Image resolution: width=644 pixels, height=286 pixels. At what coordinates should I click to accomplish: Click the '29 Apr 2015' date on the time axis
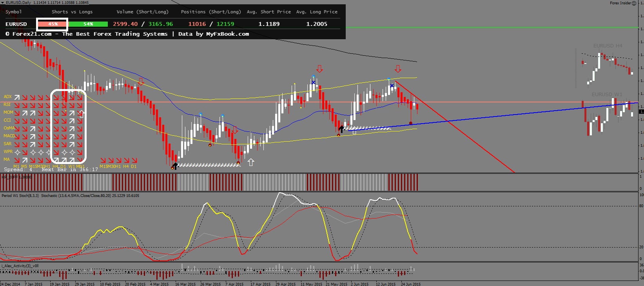[x=285, y=284]
